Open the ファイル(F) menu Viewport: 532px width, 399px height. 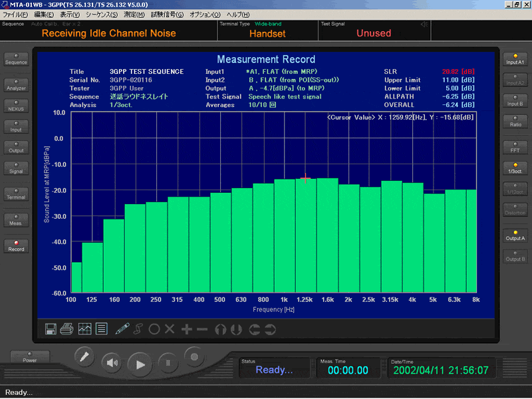coord(16,14)
